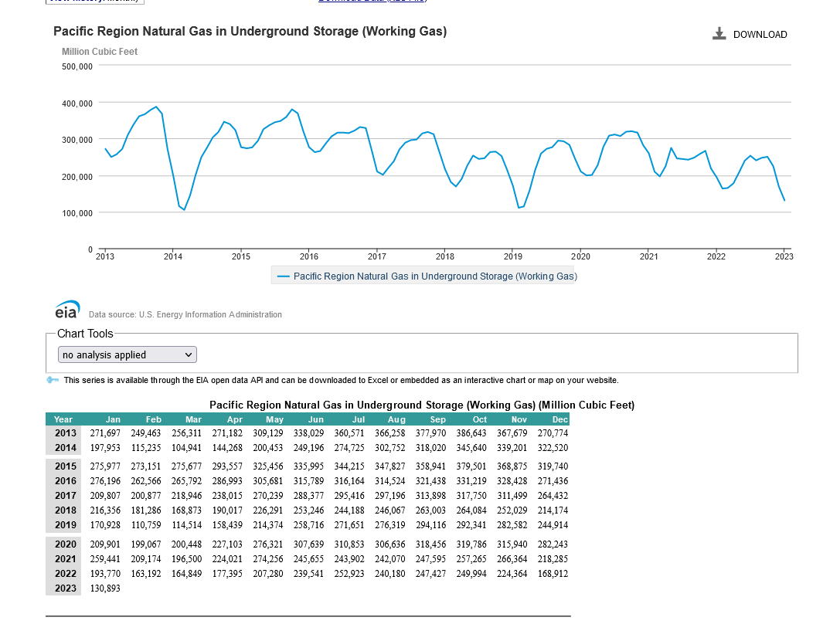Click the 400,000 y-axis label

click(77, 103)
